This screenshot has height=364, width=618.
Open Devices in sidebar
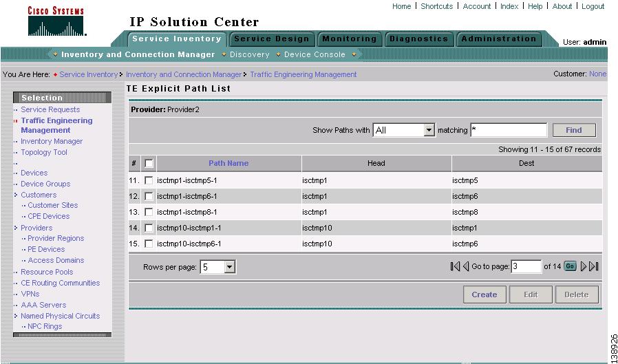[x=34, y=173]
